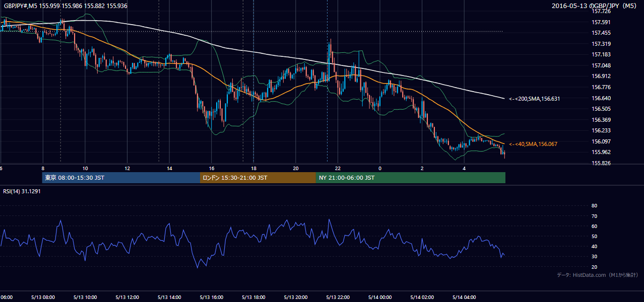Click the 5/13 08:00 time axis label
644x302 pixels.
tap(43, 297)
